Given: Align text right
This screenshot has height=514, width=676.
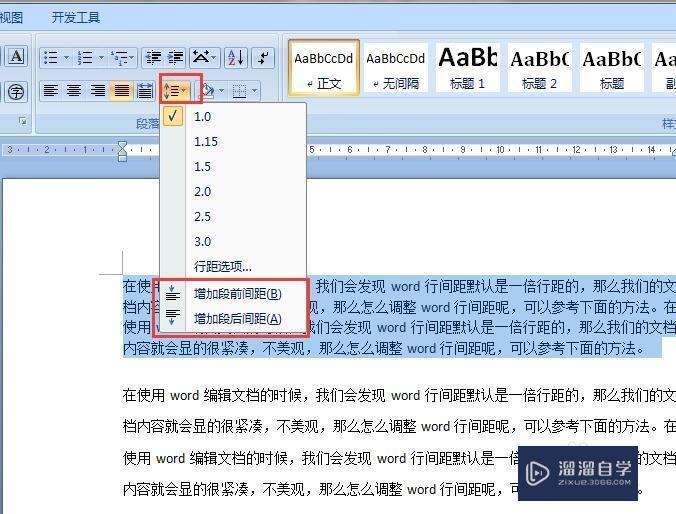Looking at the screenshot, I should (97, 91).
